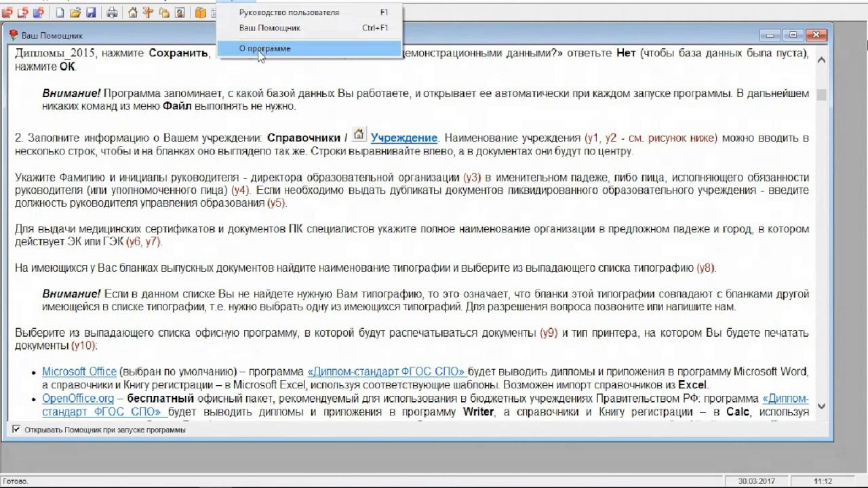Viewport: 868px width, 488px height.
Task: Click the vertical scrollbar thumb in helper window
Action: pos(822,95)
